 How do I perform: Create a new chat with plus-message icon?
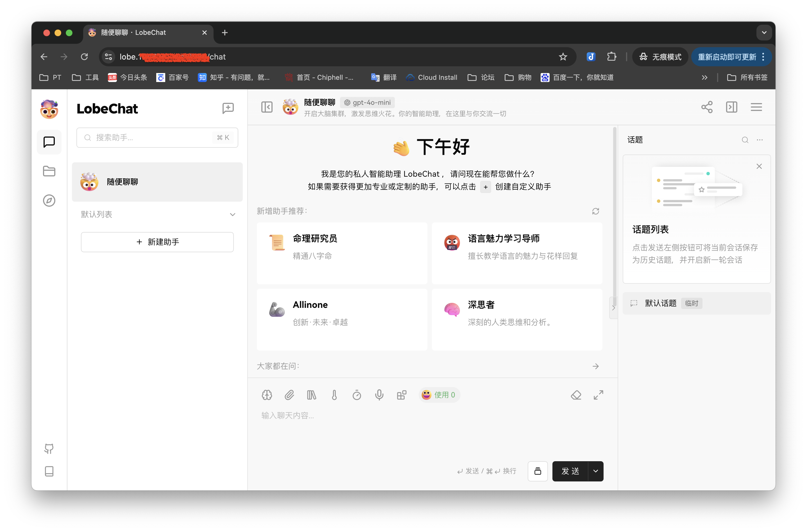(x=228, y=108)
